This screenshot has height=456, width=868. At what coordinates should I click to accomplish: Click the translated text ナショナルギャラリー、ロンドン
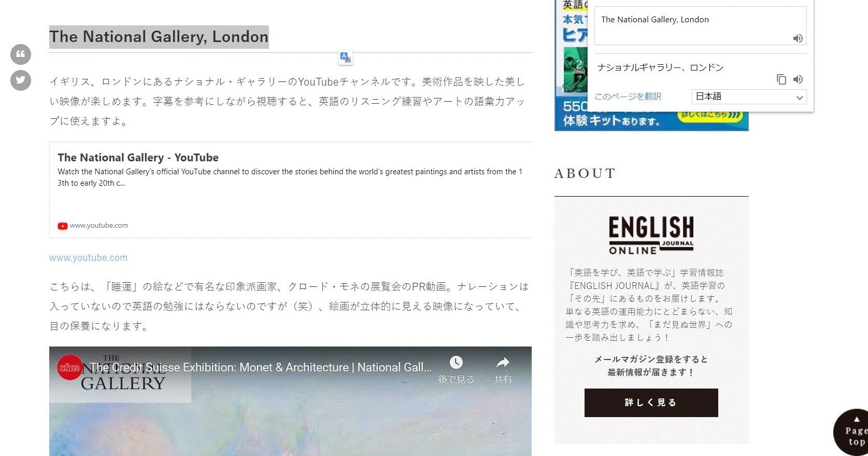(660, 67)
